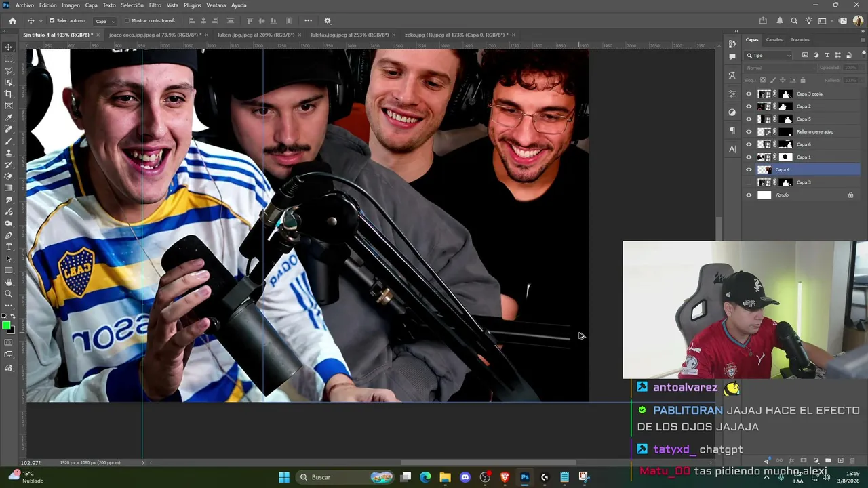The image size is (868, 488).
Task: Click the Share export icon
Action: pos(763,21)
